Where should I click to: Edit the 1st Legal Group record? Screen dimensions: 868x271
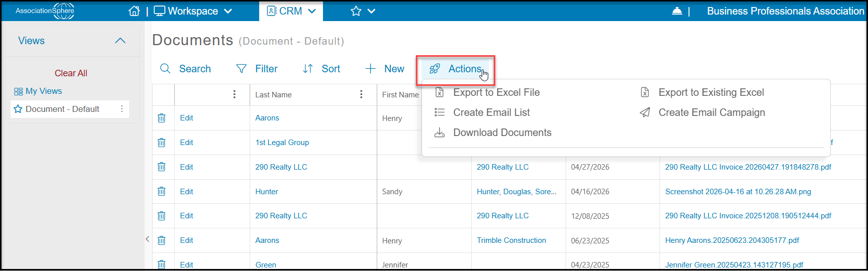[x=186, y=143]
